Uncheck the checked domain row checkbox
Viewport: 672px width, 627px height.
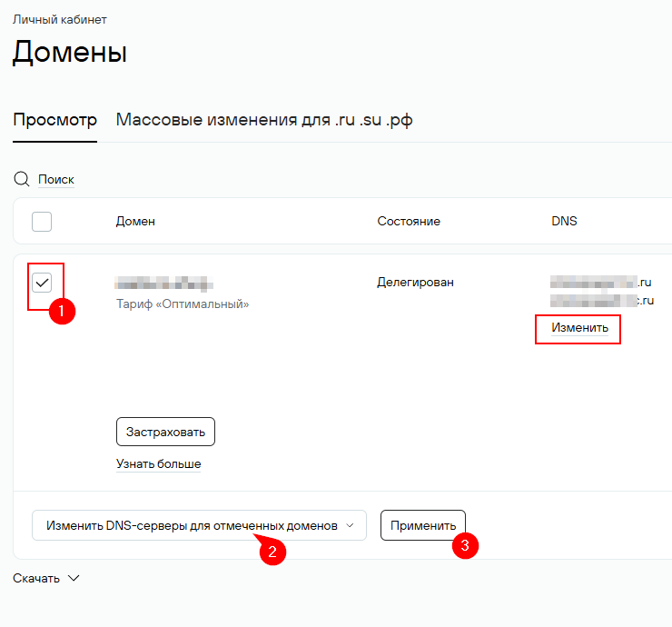coord(42,283)
